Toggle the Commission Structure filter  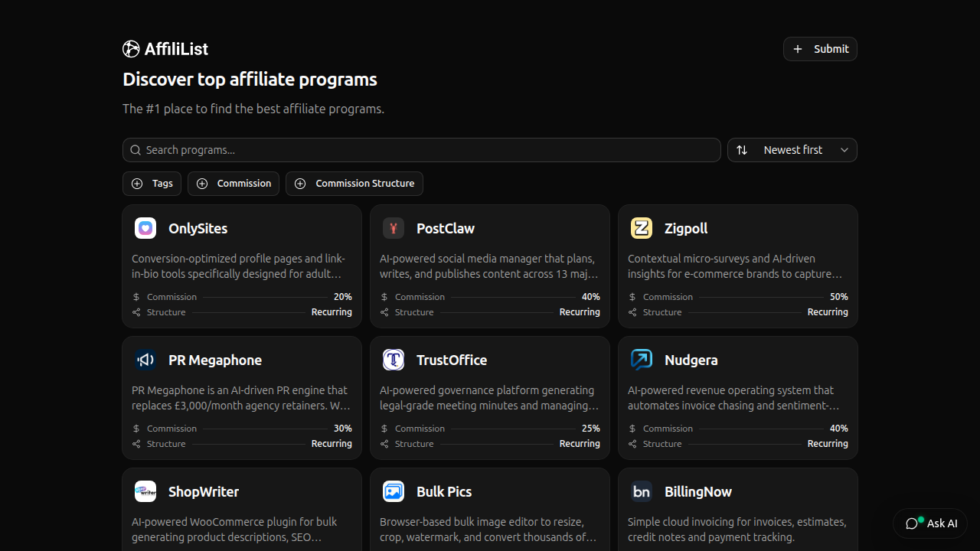point(354,183)
